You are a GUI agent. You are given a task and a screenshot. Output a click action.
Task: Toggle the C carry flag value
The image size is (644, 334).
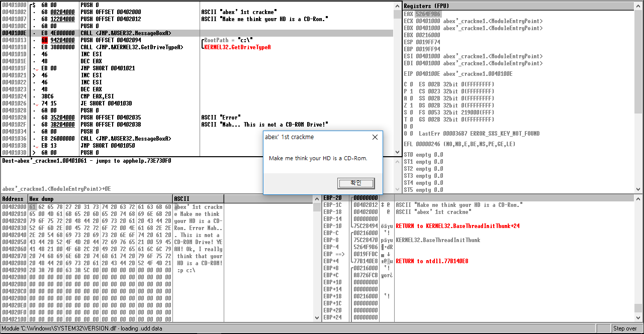(x=412, y=84)
